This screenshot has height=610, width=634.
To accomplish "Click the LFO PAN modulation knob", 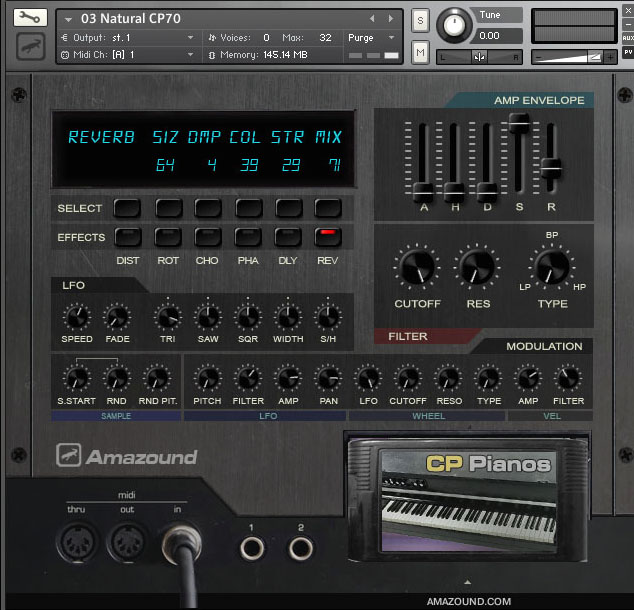I will (328, 378).
